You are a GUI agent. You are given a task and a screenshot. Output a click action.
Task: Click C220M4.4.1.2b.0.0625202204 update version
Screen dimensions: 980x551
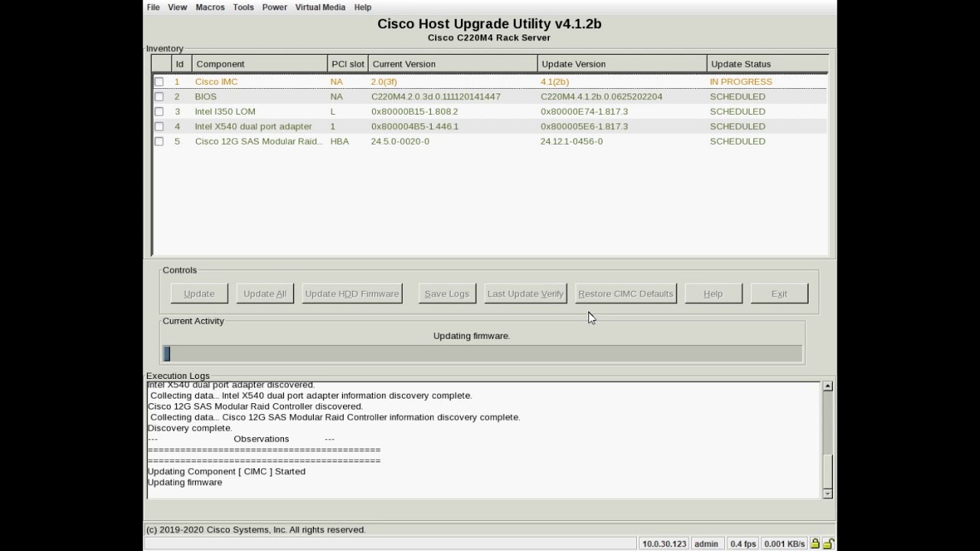click(x=601, y=96)
